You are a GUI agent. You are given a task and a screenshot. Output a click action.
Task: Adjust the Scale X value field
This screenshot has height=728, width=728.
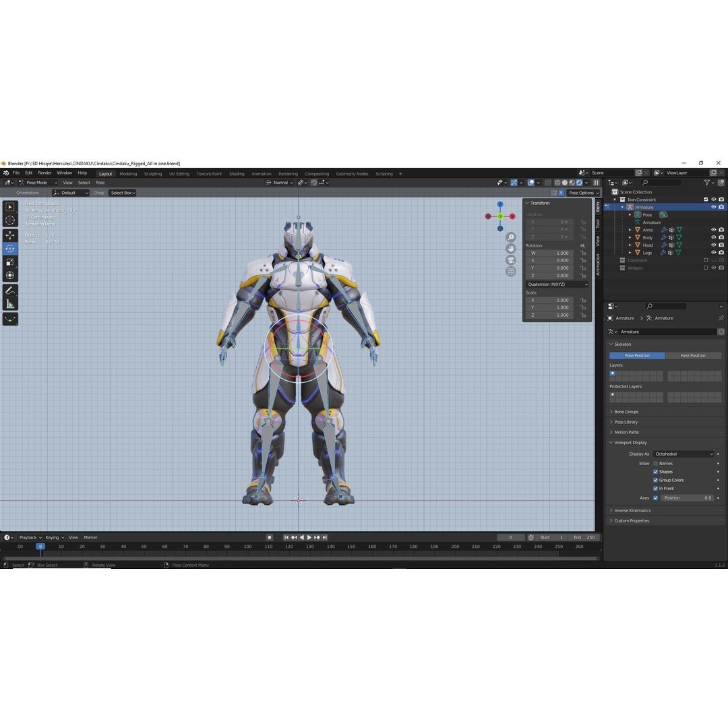(550, 301)
